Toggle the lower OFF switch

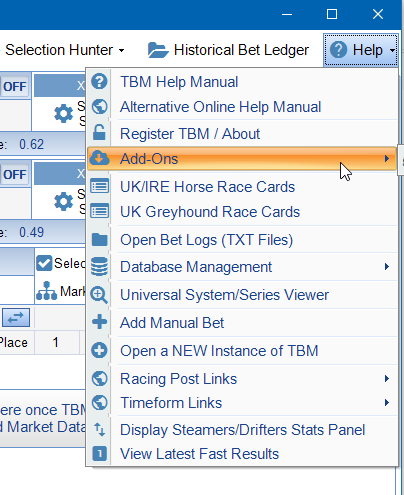tap(14, 175)
